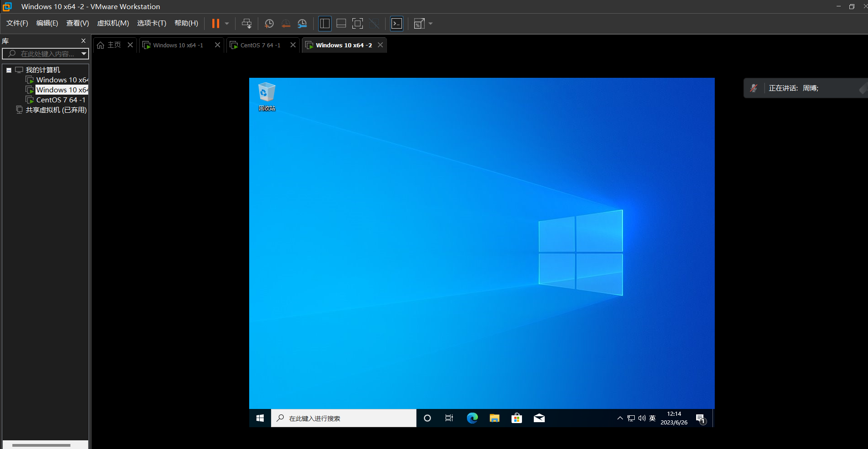Close the Windows 10 x64 -1 tab
Viewport: 868px width, 449px height.
point(217,45)
